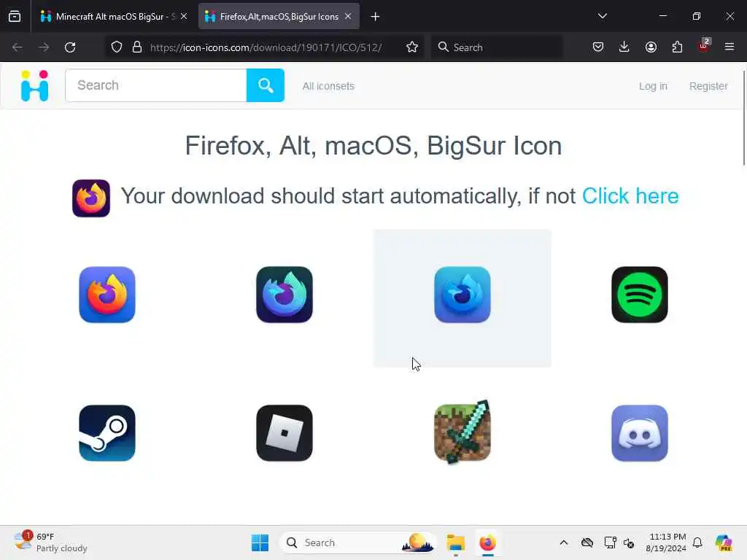Select the blue Firefox Nightly icon
The height and width of the screenshot is (560, 747).
point(462,295)
